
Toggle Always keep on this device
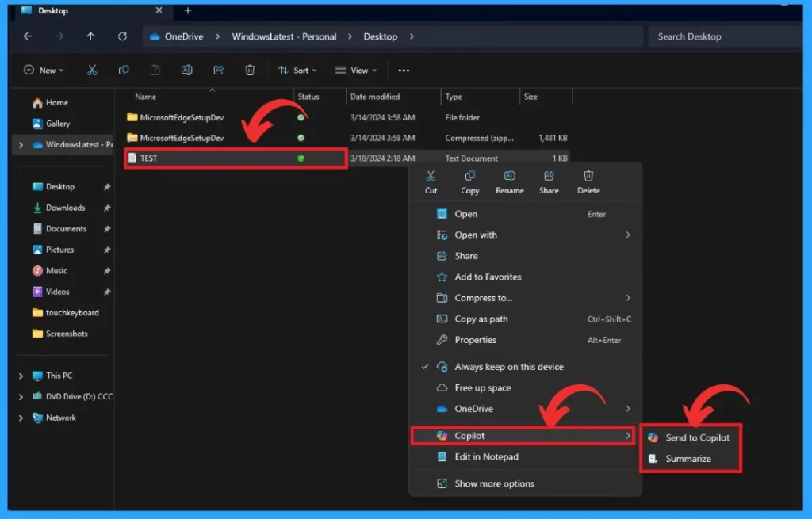click(x=525, y=367)
